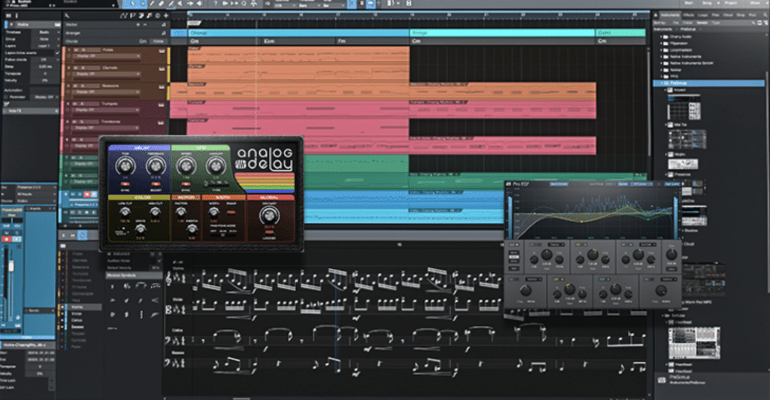Select the Mute tool in the toolbar
The image size is (770, 400).
180,3
